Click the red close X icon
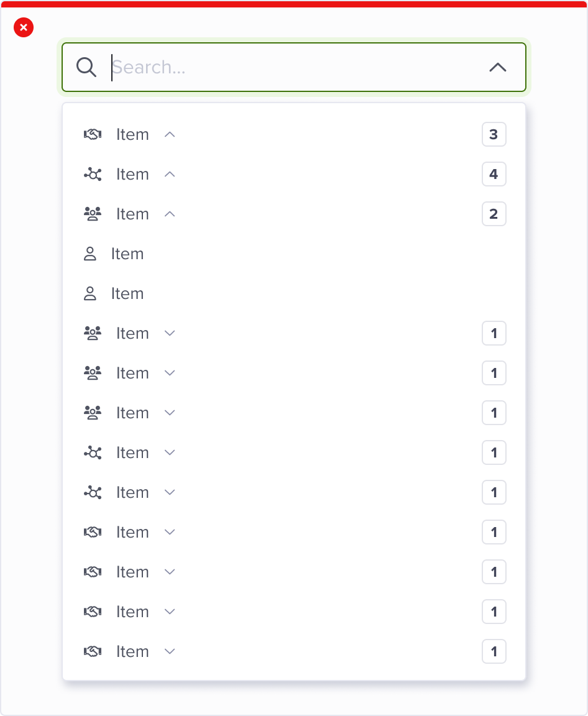Viewport: 588px width, 716px height. pyautogui.click(x=24, y=27)
